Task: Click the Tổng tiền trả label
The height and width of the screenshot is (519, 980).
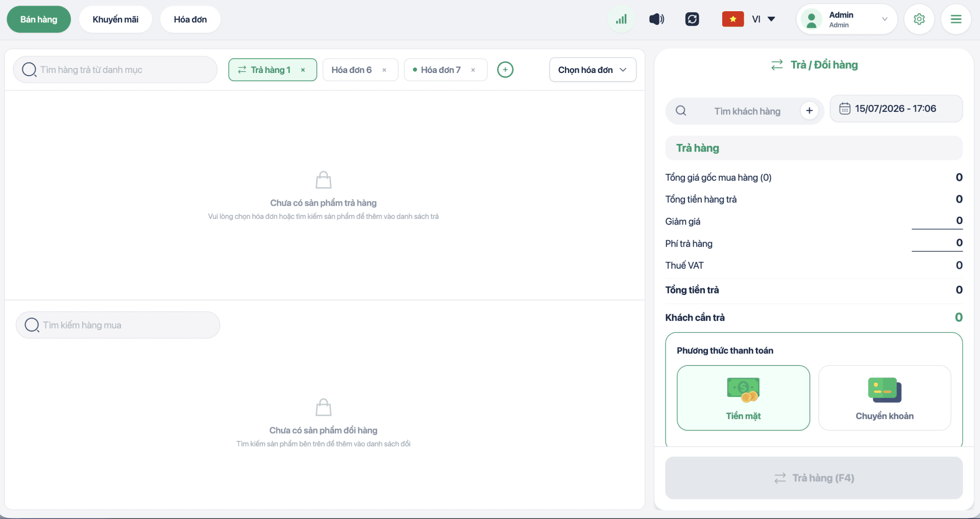Action: (x=692, y=290)
